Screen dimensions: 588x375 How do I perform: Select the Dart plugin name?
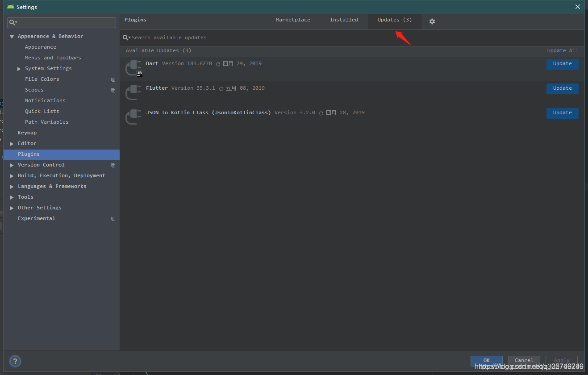[152, 64]
